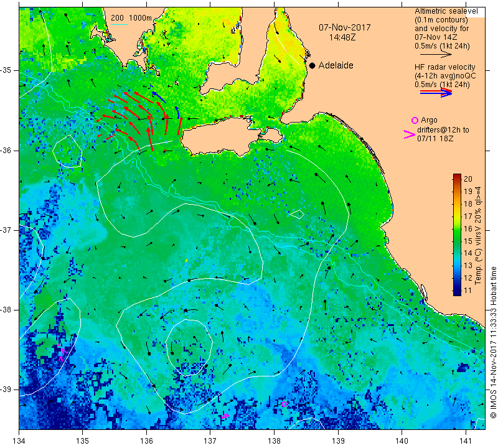Click the Argo legend circle symbol
The height and width of the screenshot is (448, 498).
pos(415,120)
